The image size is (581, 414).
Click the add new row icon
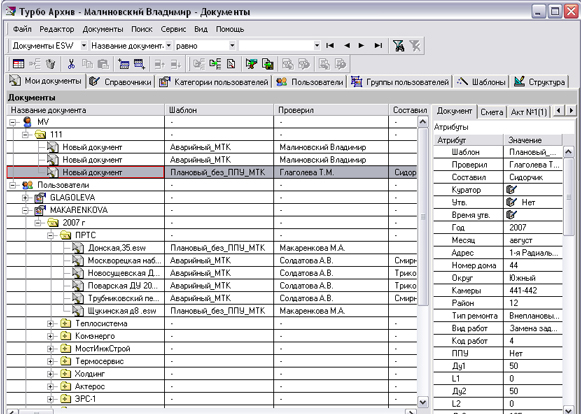[x=123, y=64]
